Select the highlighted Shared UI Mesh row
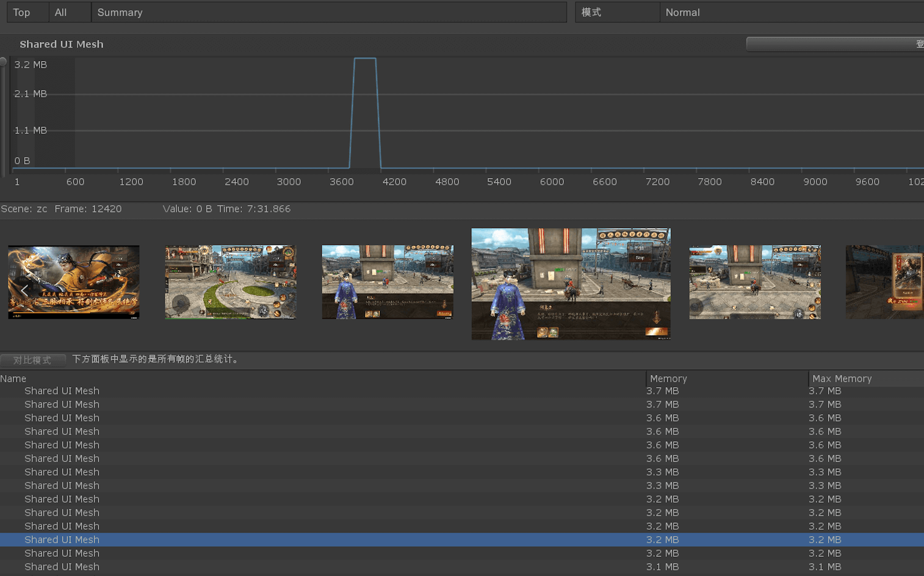924x576 pixels. tap(62, 540)
